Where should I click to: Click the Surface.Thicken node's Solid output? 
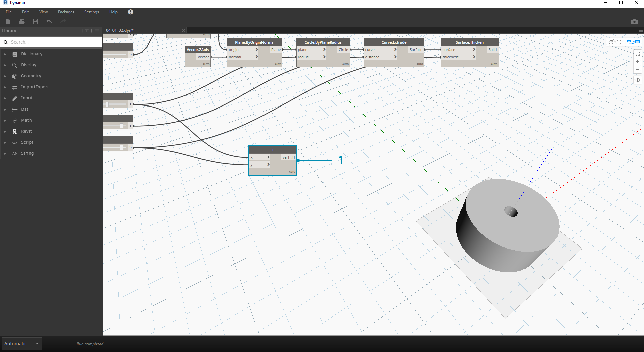pyautogui.click(x=492, y=50)
